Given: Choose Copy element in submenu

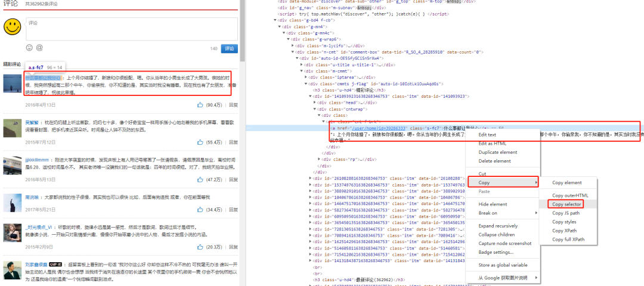Looking at the screenshot, I should tap(567, 182).
